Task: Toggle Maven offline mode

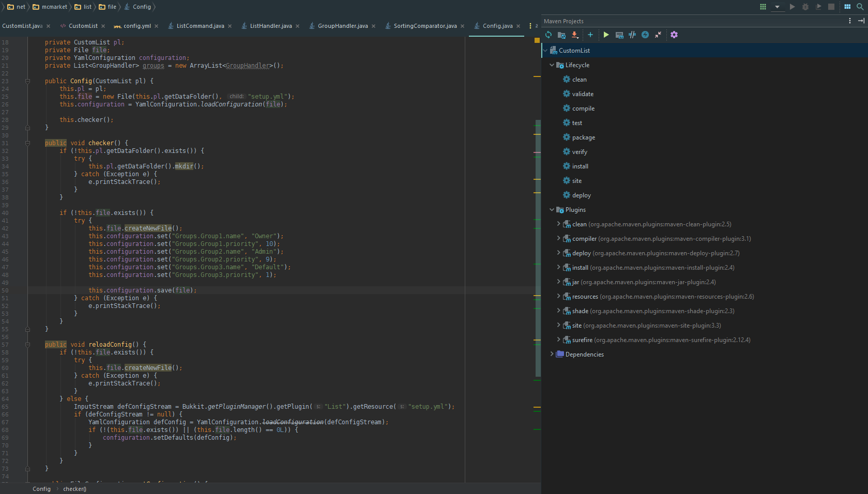Action: click(x=632, y=35)
